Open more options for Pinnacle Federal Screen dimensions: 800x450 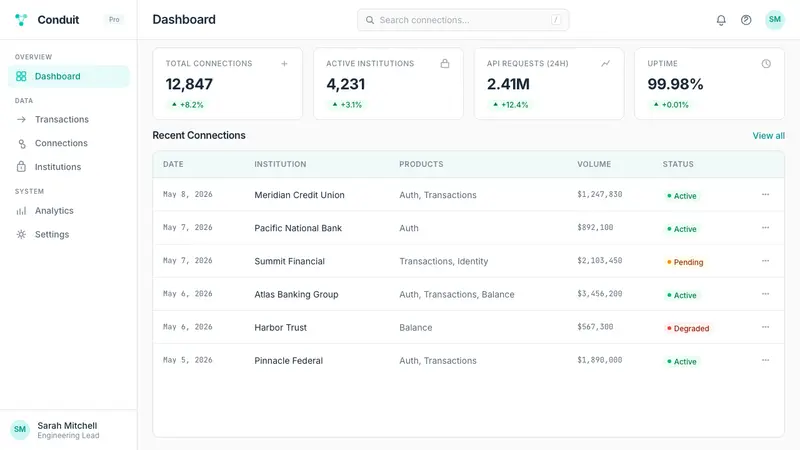click(x=765, y=360)
